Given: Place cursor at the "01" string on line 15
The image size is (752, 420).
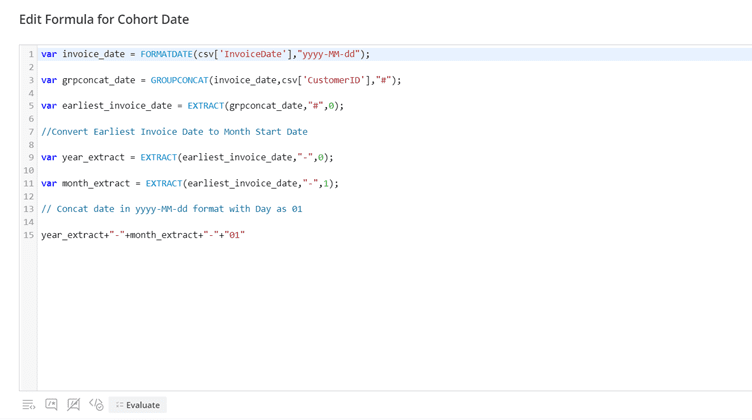Looking at the screenshot, I should tap(235, 235).
